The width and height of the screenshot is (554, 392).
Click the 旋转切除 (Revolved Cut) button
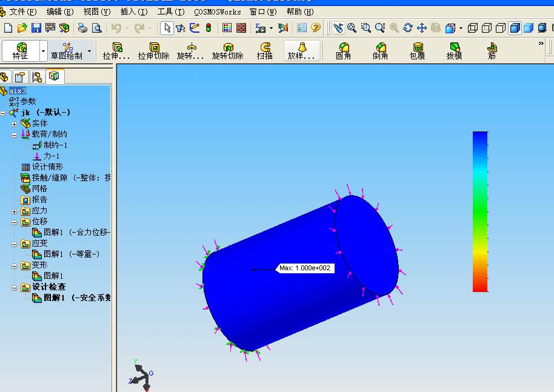coord(228,51)
